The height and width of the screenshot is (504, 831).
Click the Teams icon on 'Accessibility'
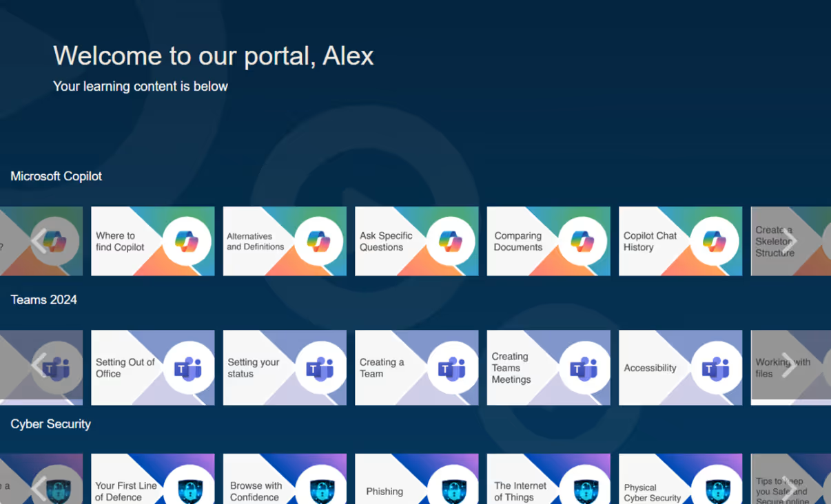point(714,367)
